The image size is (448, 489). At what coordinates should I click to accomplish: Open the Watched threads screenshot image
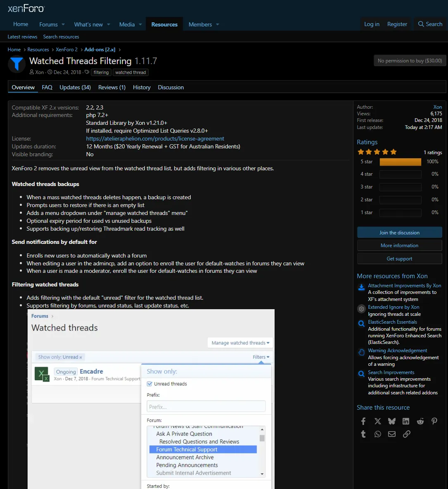(x=151, y=399)
